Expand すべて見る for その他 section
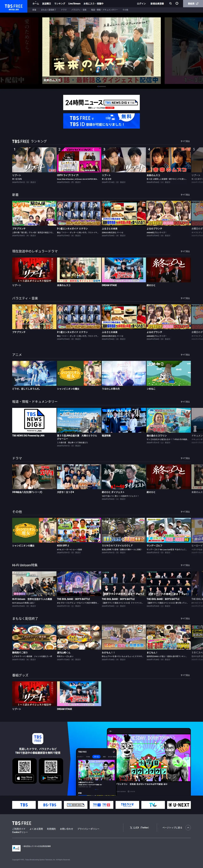 185,512
